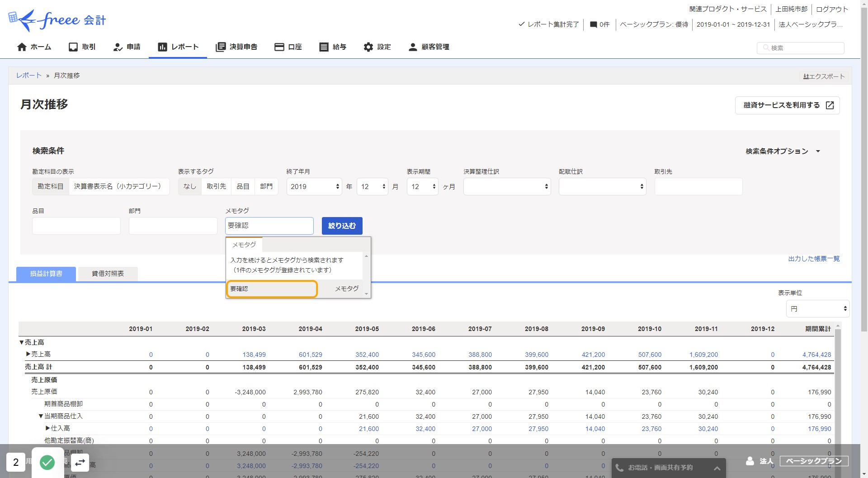Click the 2019-07 column header
The width and height of the screenshot is (868, 478).
[x=480, y=329]
